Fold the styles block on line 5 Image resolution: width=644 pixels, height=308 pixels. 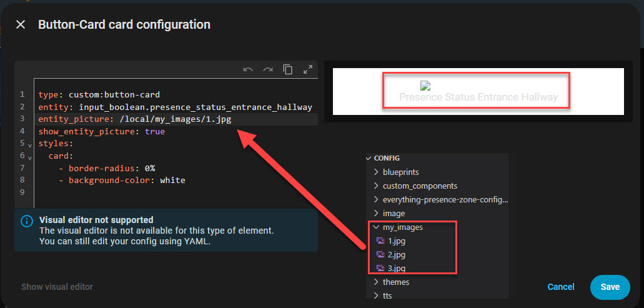pos(29,145)
